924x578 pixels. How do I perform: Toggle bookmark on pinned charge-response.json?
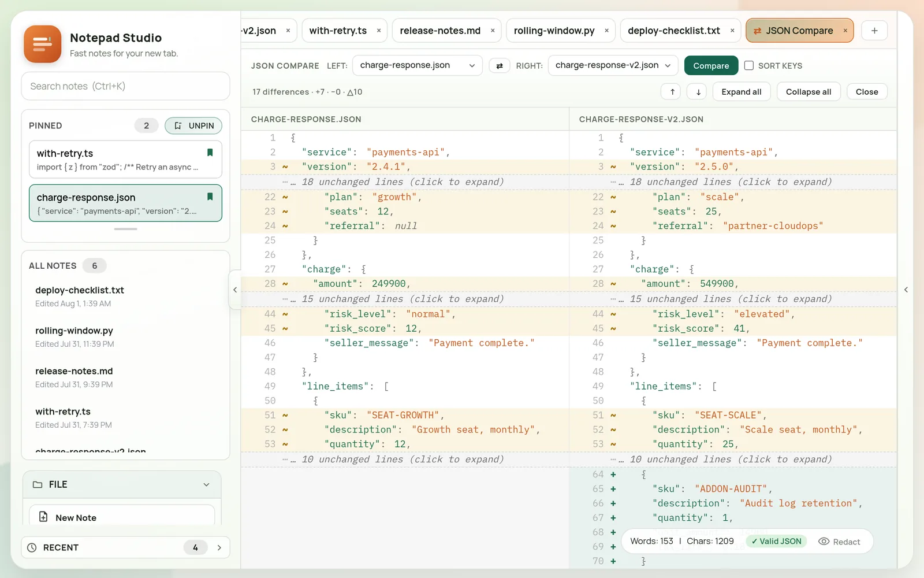click(210, 197)
